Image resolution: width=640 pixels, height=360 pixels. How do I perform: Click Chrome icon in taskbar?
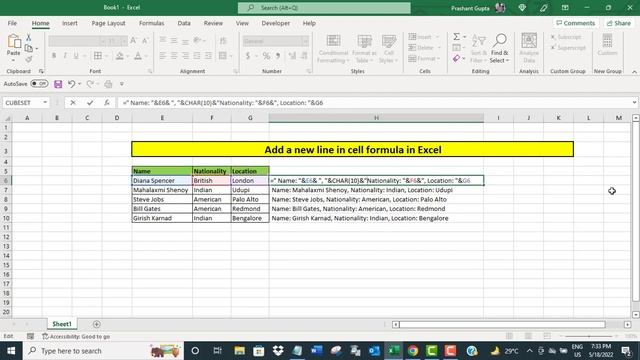tap(413, 351)
